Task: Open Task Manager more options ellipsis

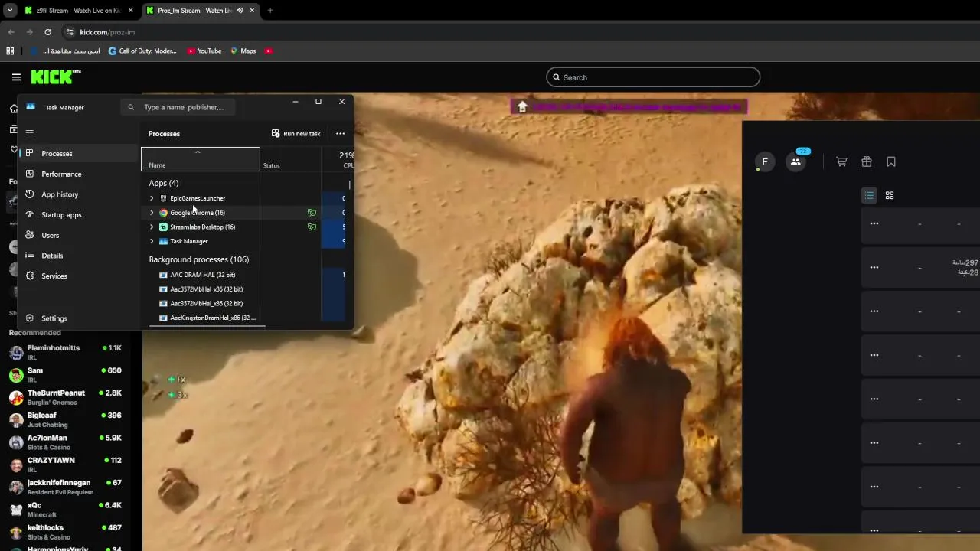Action: [341, 133]
